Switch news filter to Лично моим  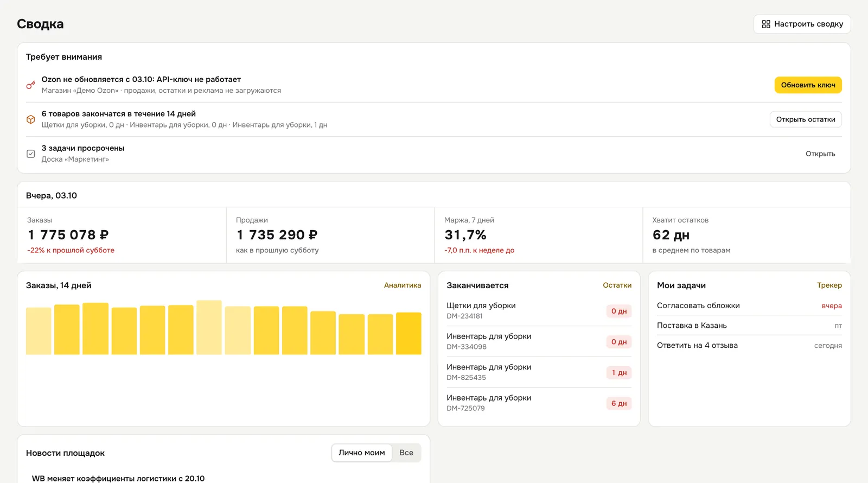click(362, 453)
